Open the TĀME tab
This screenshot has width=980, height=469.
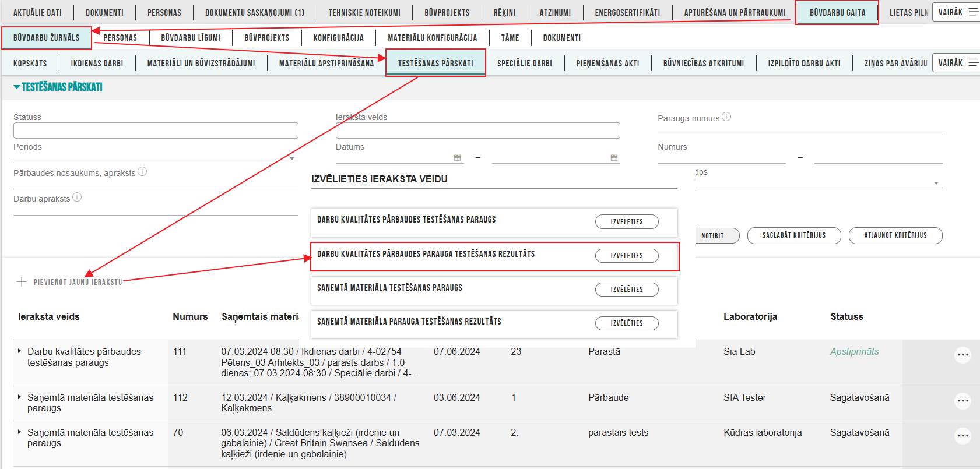click(510, 38)
